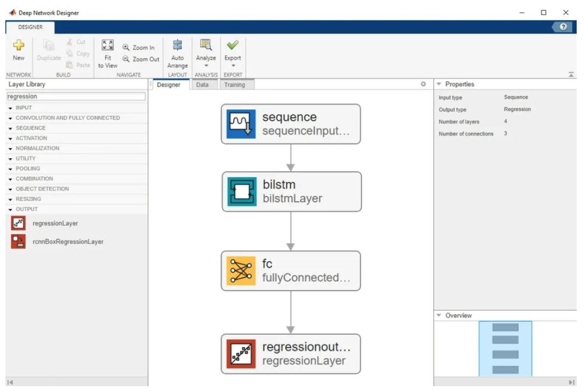Expand the NORMALIZATION layer category
Viewport: 584px width, 392px height.
[10, 148]
